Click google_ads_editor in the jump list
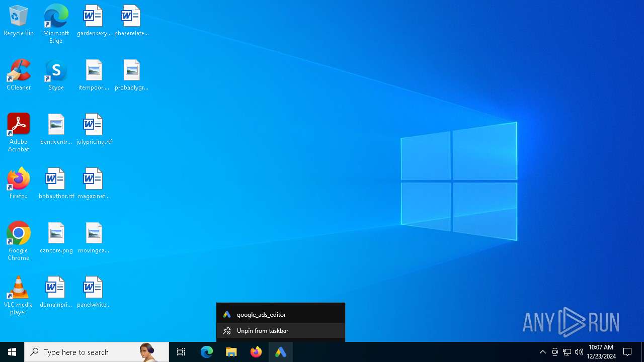The width and height of the screenshot is (644, 362). coord(281,314)
